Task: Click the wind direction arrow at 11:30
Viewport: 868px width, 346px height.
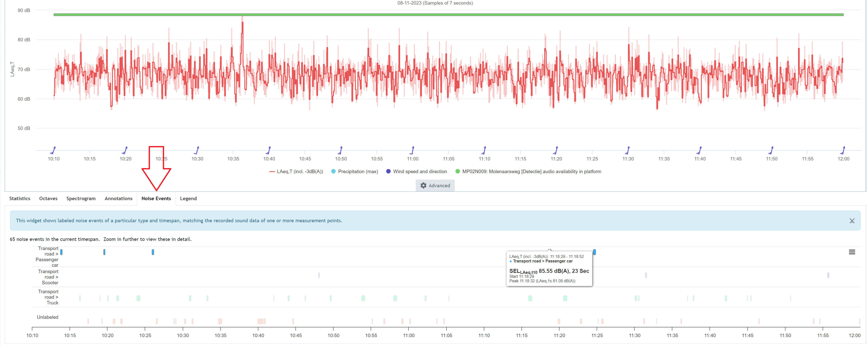Action: [627, 150]
